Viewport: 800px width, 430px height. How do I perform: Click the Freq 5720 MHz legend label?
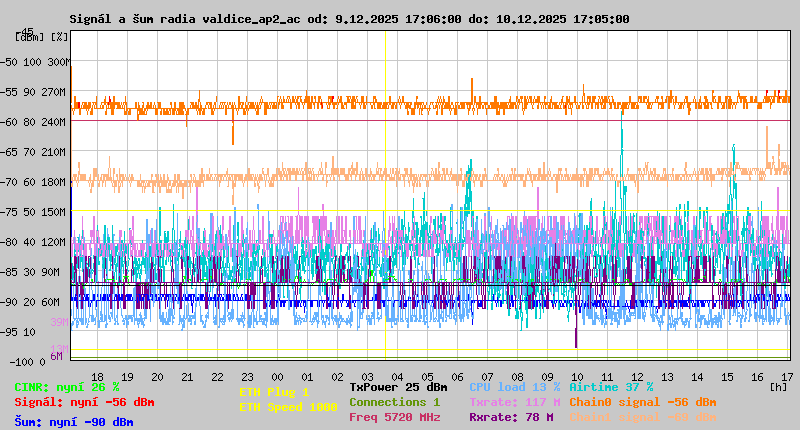[394, 417]
